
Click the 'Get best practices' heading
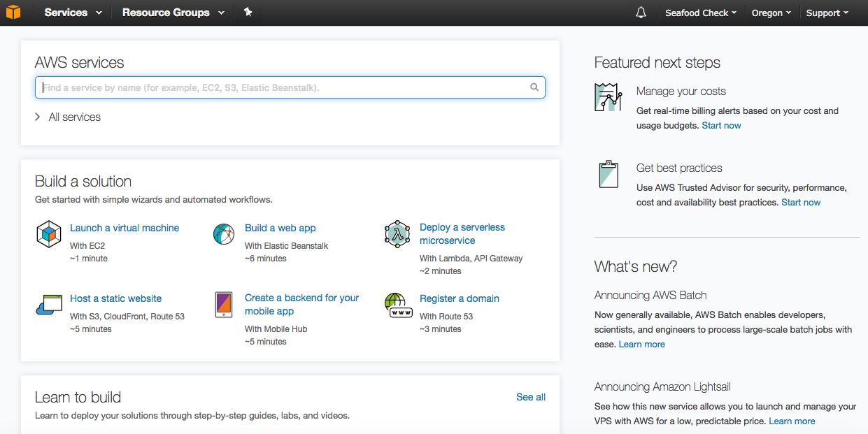point(679,168)
